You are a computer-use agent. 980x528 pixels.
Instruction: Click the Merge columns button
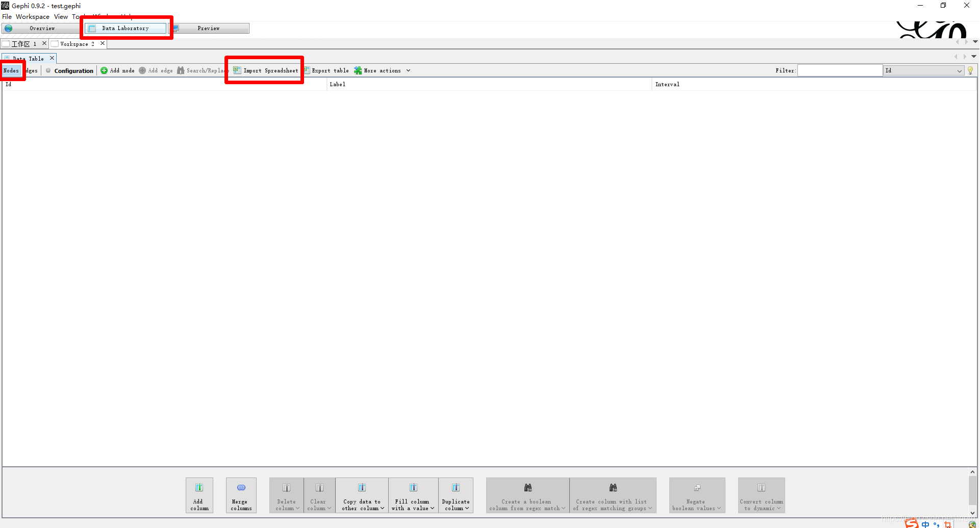(x=241, y=495)
